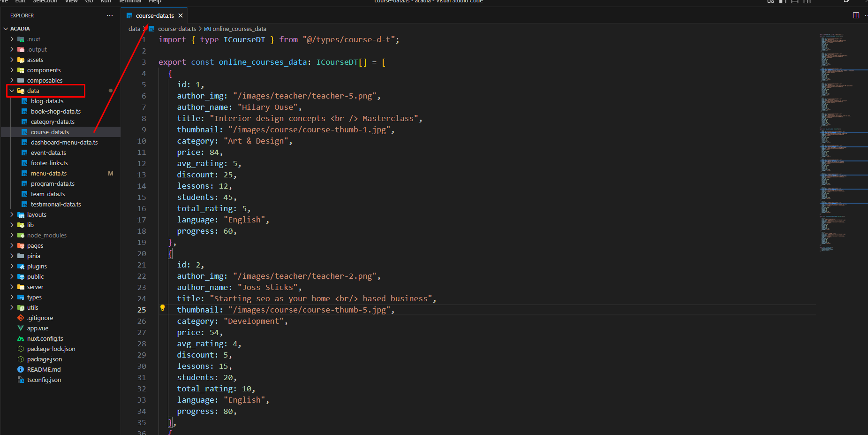Click the Git icon beside .gitignore

pyautogui.click(x=21, y=318)
